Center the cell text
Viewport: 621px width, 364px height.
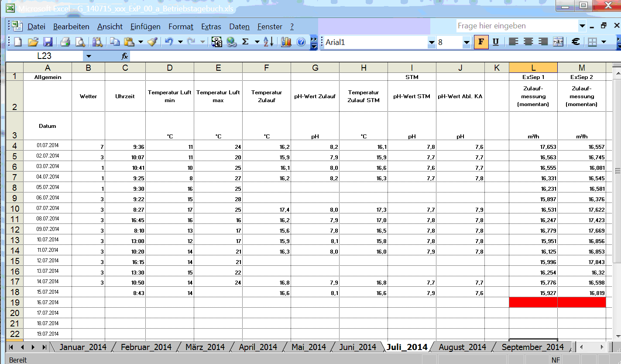point(528,42)
